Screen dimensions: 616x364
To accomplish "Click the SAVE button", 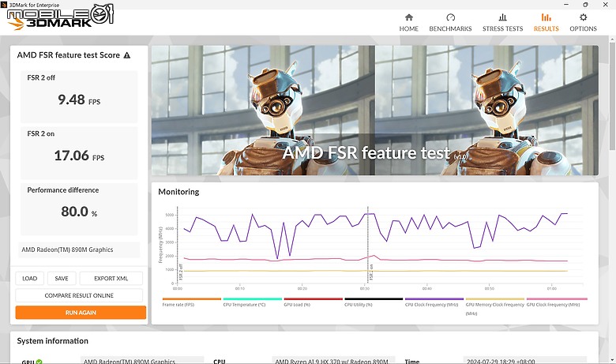I will [62, 279].
